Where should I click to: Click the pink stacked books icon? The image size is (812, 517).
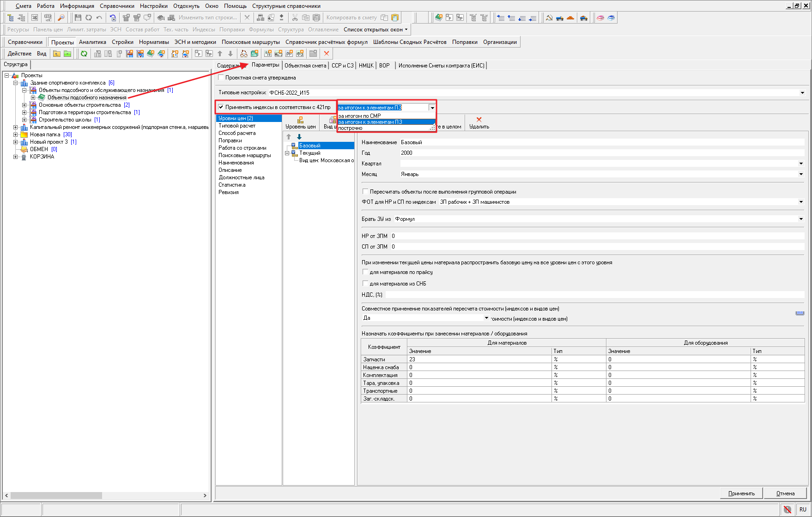(x=600, y=18)
